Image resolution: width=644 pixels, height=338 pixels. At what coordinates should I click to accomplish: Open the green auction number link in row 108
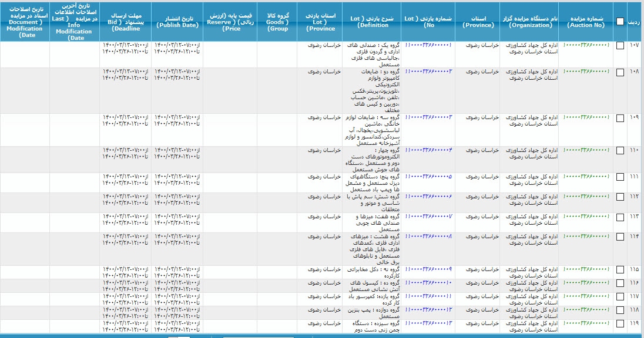point(586,71)
